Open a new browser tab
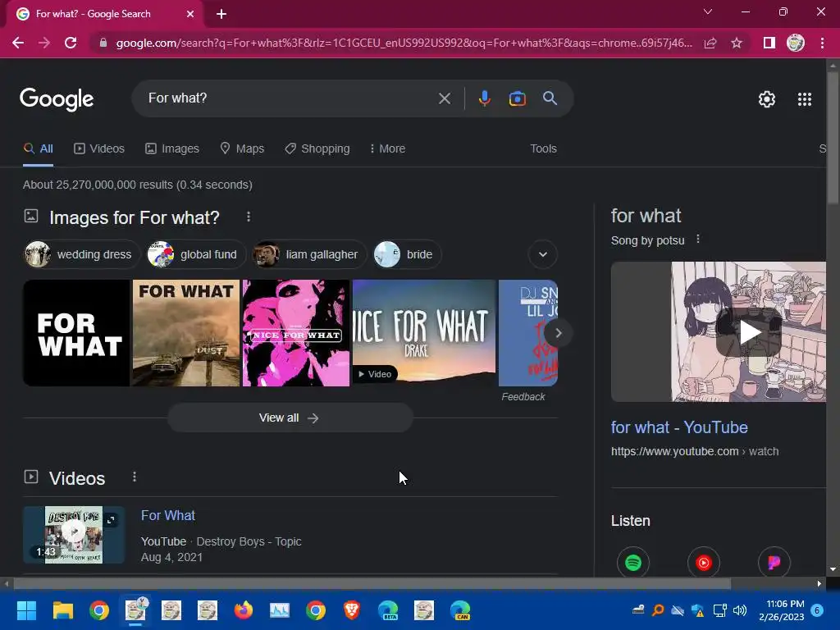 [221, 15]
